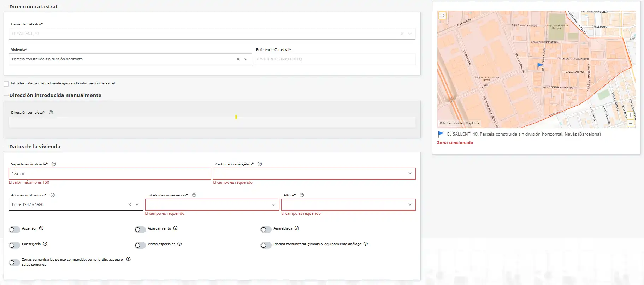The width and height of the screenshot is (644, 285).
Task: Open the Cartociudad attribution link
Action: [455, 123]
